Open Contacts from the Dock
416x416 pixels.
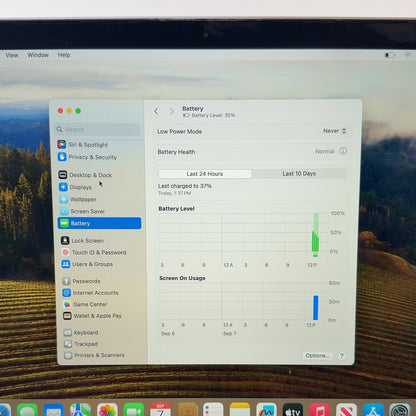(187, 410)
